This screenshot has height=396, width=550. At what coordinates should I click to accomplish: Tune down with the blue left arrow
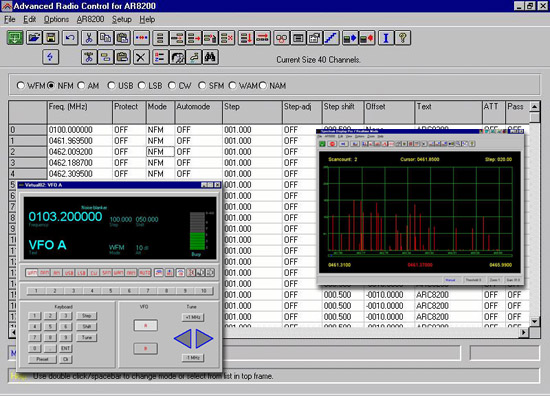[182, 338]
